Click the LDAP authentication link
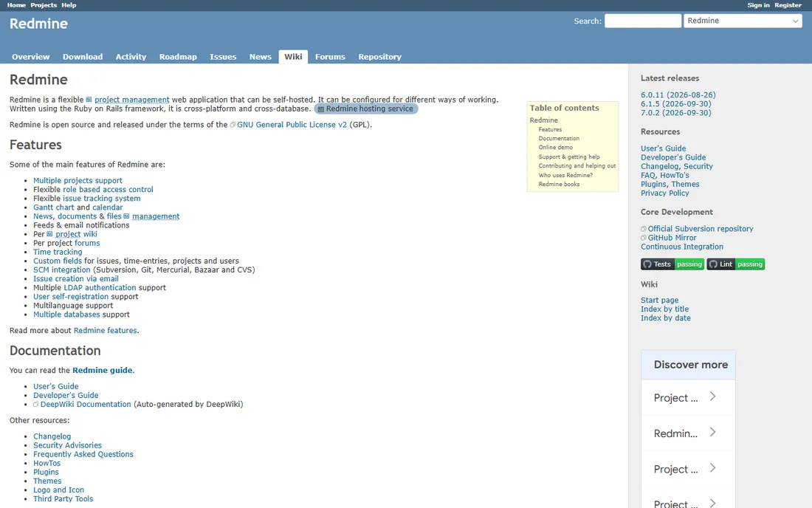Viewport: 812px width, 508px height. [100, 287]
